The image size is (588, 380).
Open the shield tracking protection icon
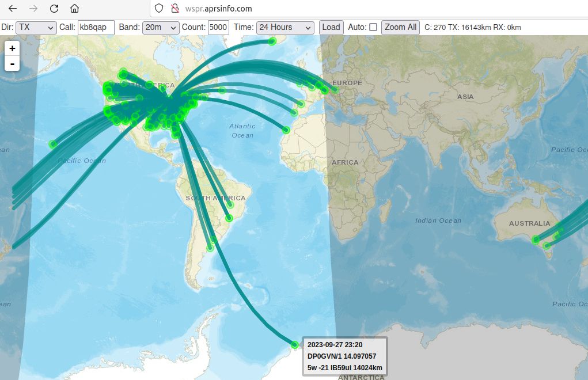[x=159, y=8]
